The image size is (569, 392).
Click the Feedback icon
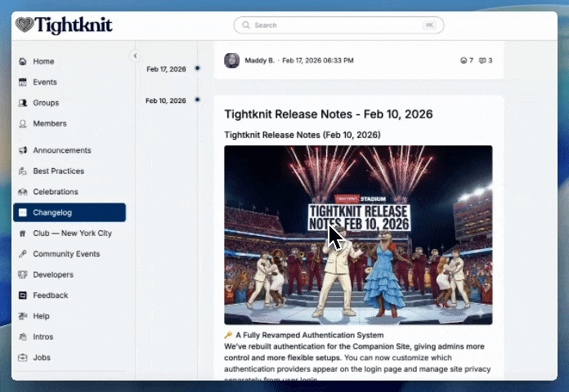(x=23, y=295)
